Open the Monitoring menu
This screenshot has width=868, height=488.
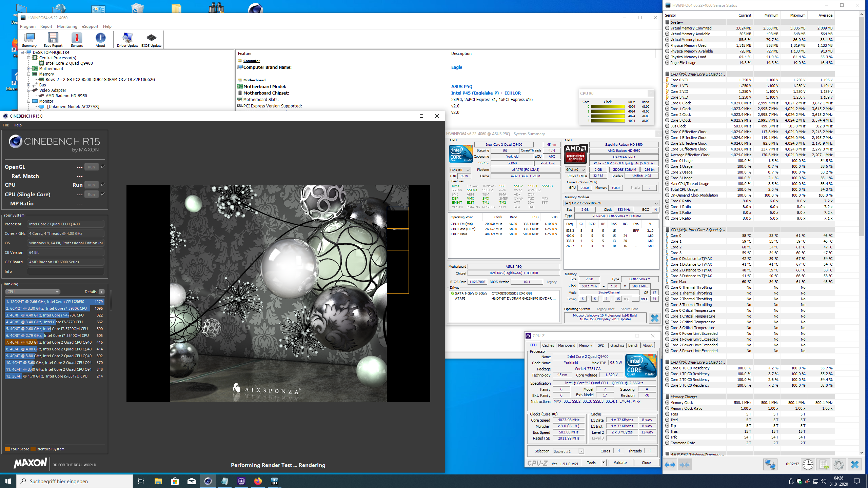click(67, 26)
